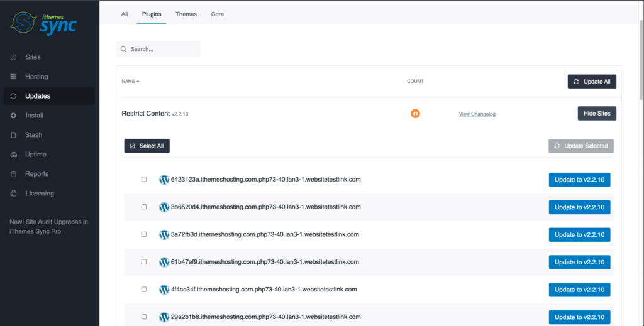Update 61b47ef9 site to v2.2.10
The width and height of the screenshot is (644, 326).
(x=579, y=262)
